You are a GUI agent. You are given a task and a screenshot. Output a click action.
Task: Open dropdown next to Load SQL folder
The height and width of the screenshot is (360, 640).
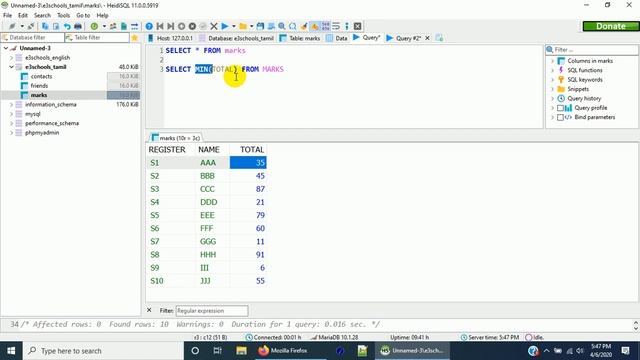(251, 26)
